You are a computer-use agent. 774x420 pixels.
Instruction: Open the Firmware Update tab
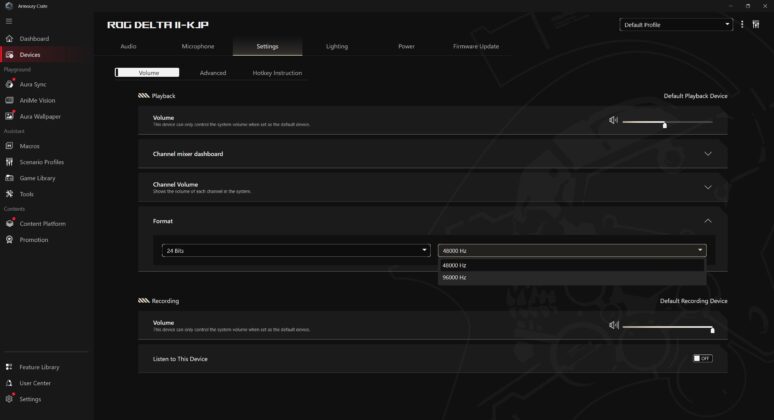click(476, 46)
